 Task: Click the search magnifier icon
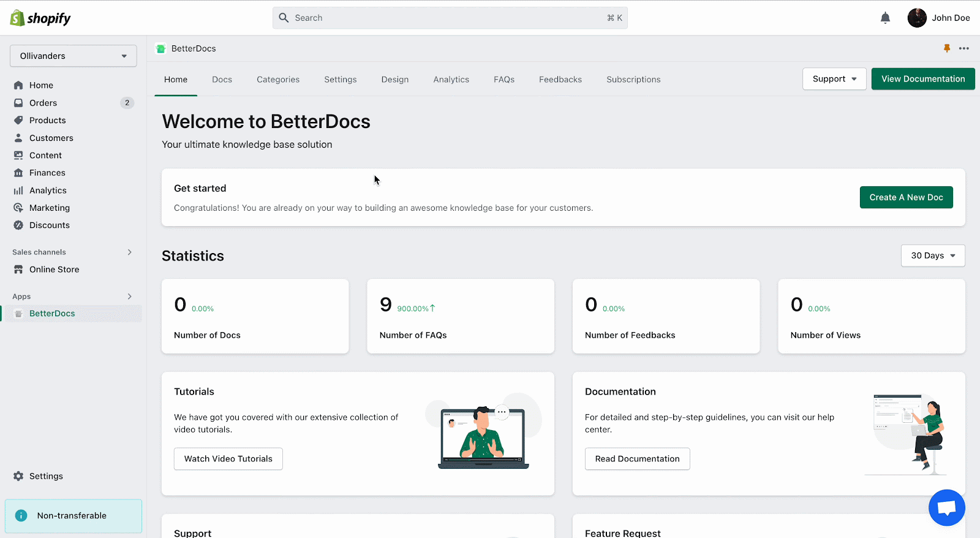tap(284, 18)
